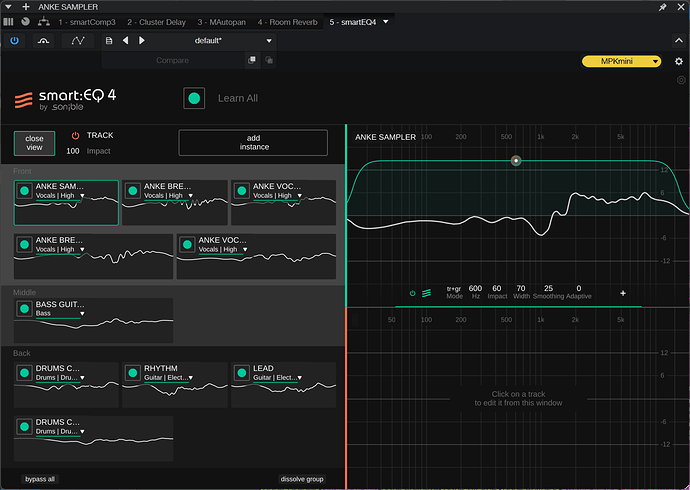Click the dissolve group button

click(302, 479)
